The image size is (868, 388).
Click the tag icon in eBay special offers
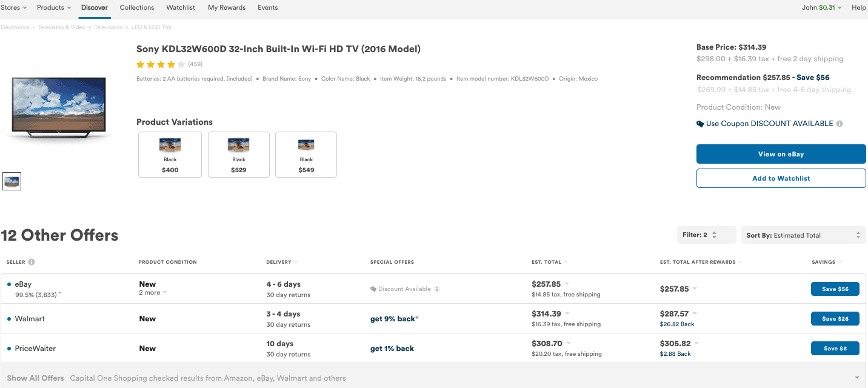pos(373,289)
